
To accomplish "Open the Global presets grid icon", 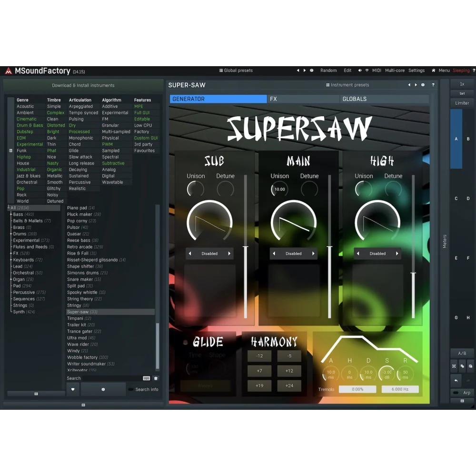I will coord(221,70).
